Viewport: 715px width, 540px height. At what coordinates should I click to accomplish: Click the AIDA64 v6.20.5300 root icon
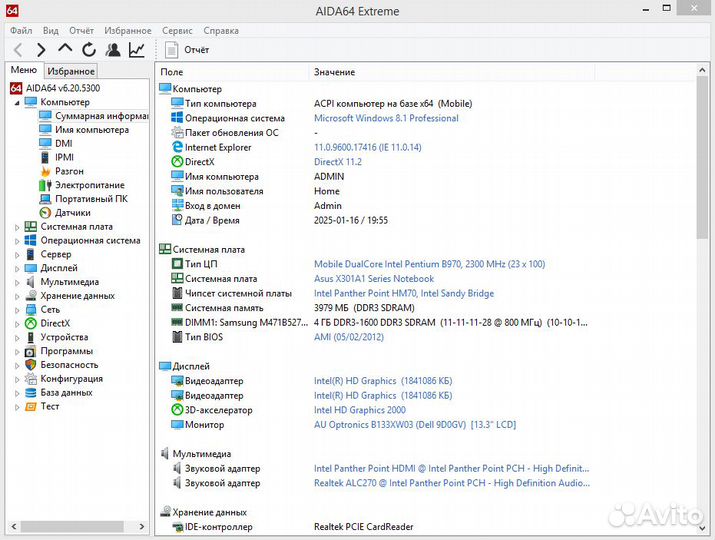point(16,88)
